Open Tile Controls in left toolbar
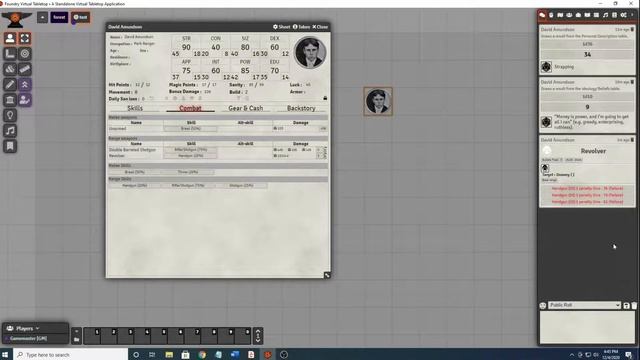Screen dimensions: 640x360 tap(10, 69)
